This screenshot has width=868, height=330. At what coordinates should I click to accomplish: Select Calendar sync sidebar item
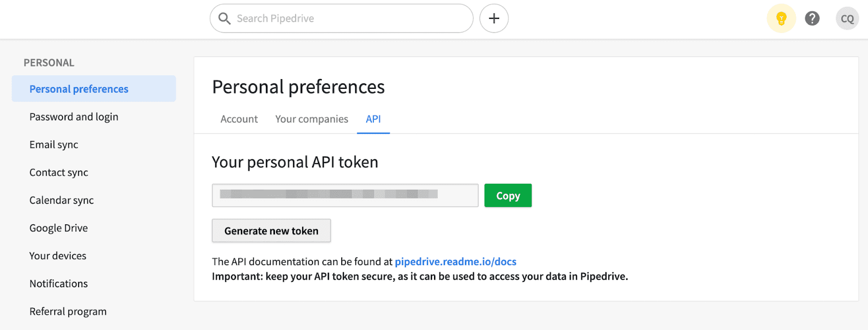[61, 200]
